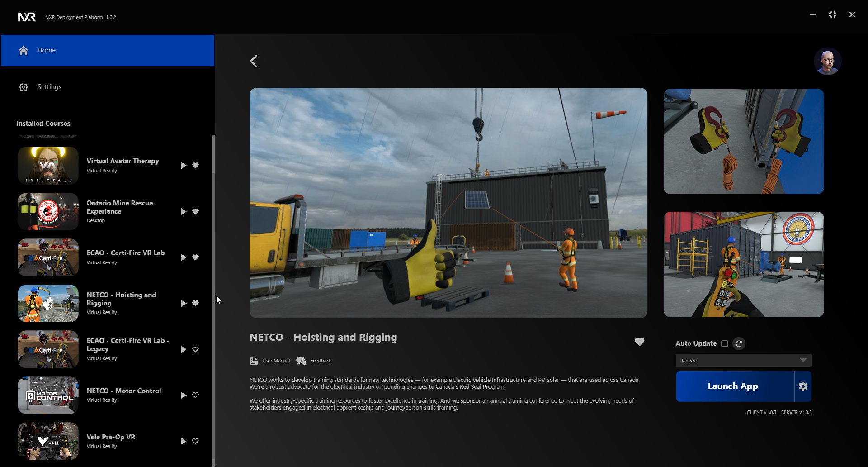Go to the Home menu item
868x467 pixels.
(x=108, y=50)
